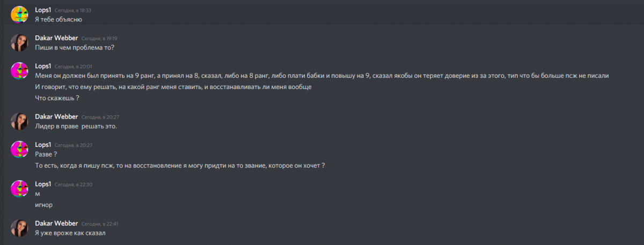644x245 pixels.
Task: Click the message "Что скажешь ?"
Action: [57, 98]
